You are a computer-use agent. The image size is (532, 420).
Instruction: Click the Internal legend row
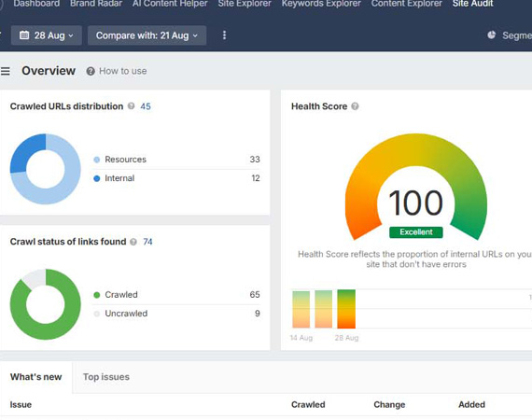(x=176, y=178)
